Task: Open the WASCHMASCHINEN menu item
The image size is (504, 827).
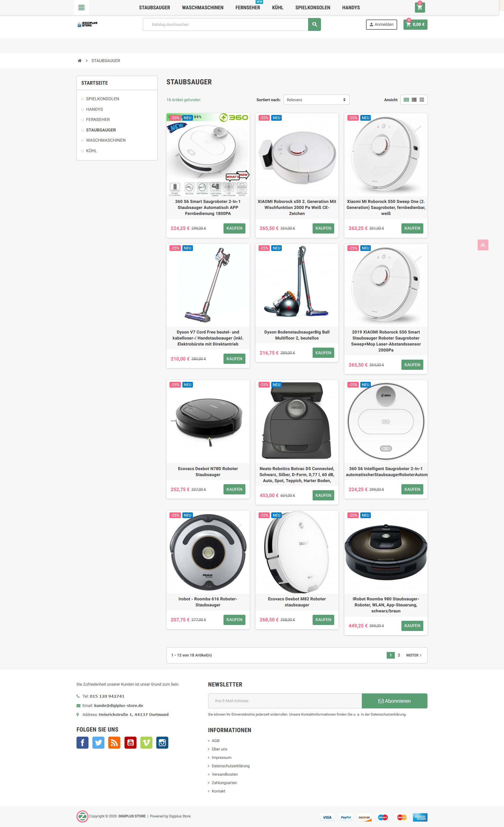Action: 202,8
